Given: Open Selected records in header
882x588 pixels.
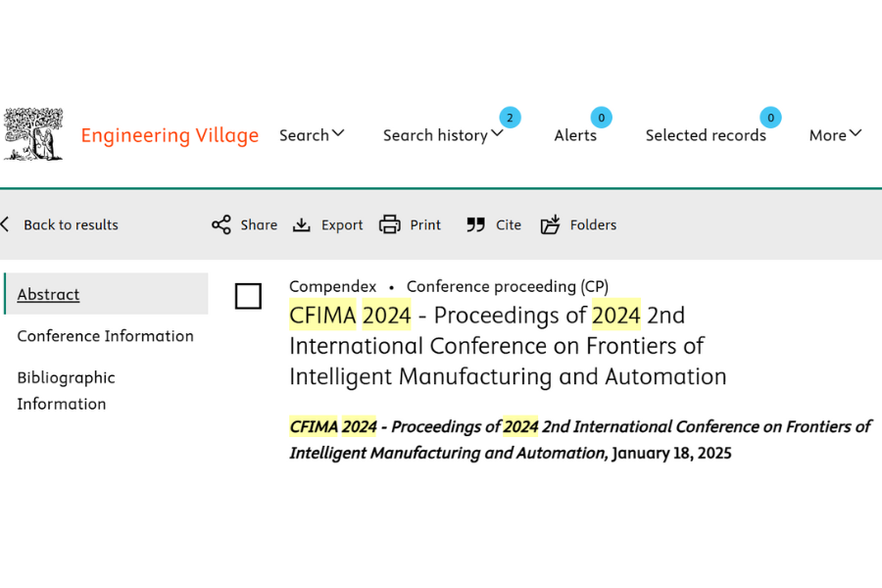Looking at the screenshot, I should pos(706,135).
